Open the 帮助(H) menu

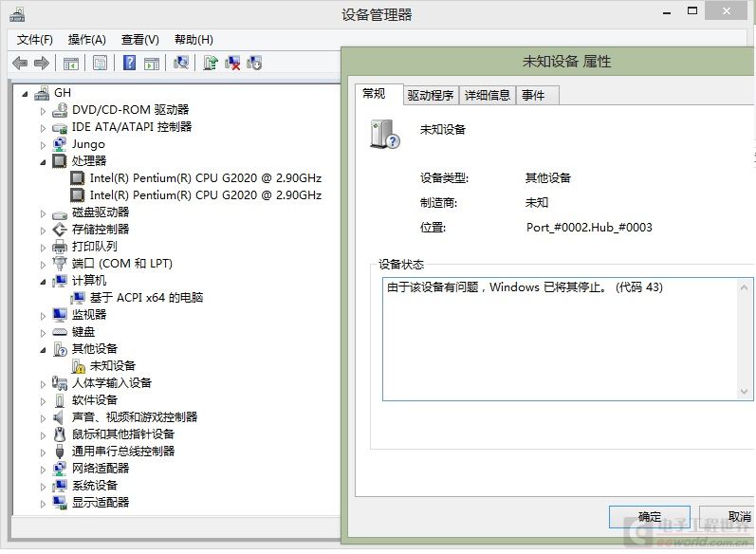click(194, 40)
